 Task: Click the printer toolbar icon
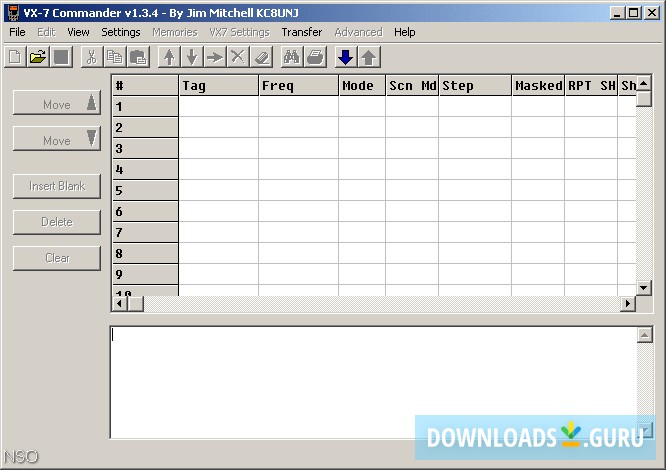[315, 57]
